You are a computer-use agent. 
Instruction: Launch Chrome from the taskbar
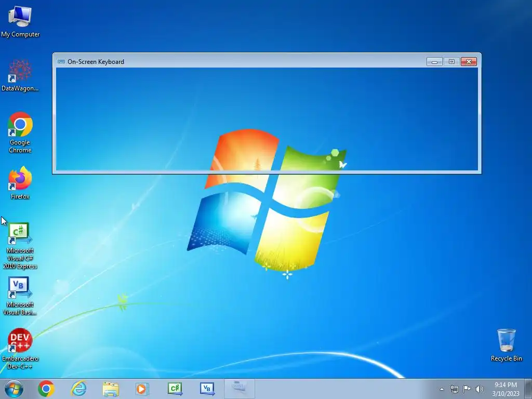coord(46,389)
